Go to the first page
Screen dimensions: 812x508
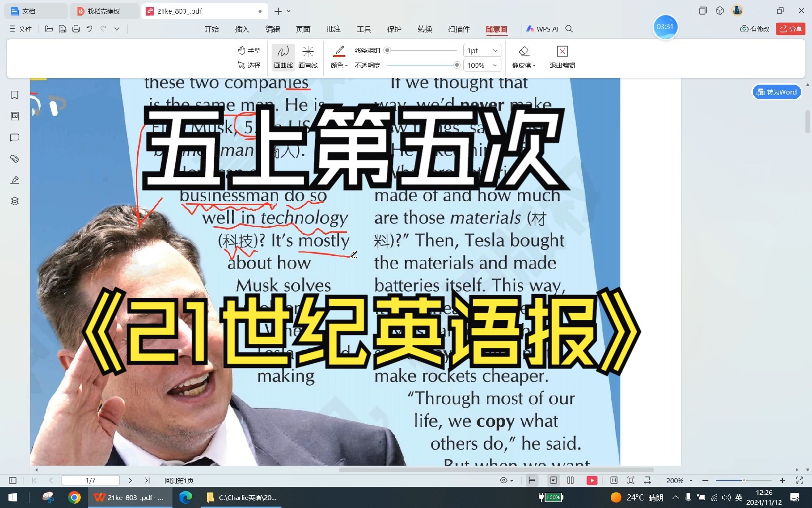pos(34,480)
